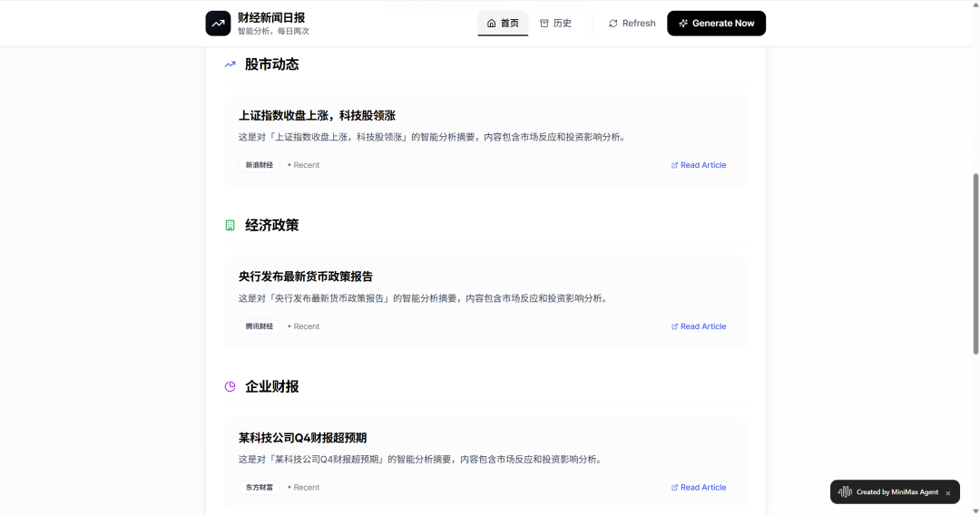Click the 股市动态 trend arrow icon
The image size is (980, 515).
pyautogui.click(x=230, y=64)
